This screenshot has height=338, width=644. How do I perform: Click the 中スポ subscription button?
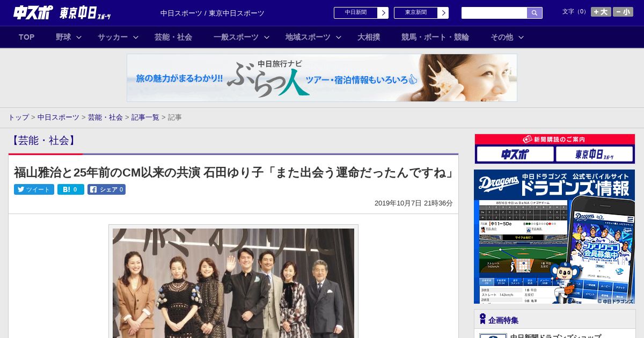pyautogui.click(x=515, y=154)
